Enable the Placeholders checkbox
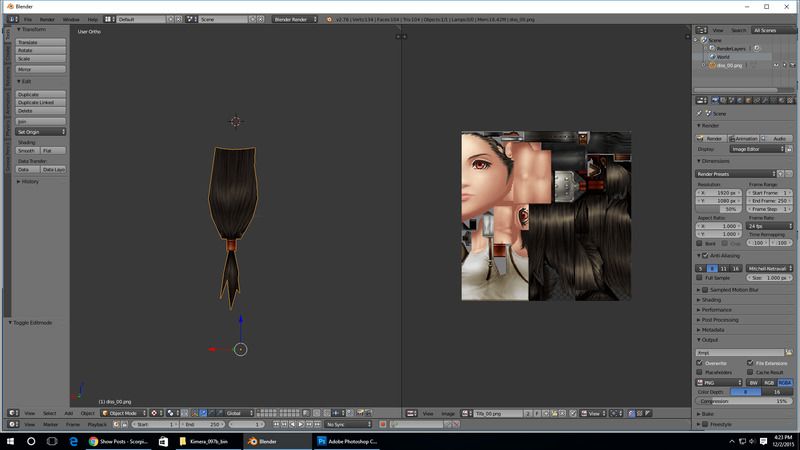The image size is (800, 450). click(700, 372)
